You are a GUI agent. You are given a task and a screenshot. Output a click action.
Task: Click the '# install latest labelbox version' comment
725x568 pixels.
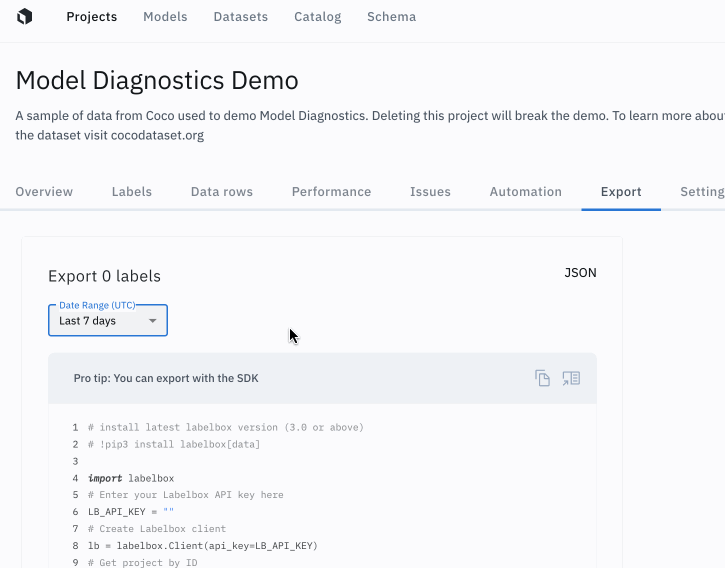pos(226,427)
